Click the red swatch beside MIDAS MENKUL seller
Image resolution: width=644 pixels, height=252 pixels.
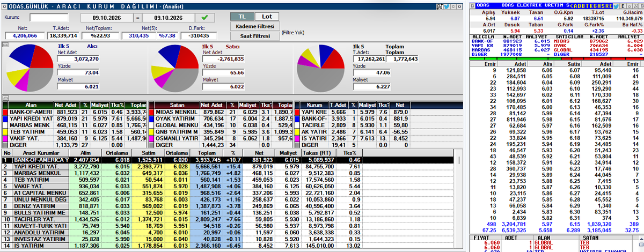click(151, 112)
